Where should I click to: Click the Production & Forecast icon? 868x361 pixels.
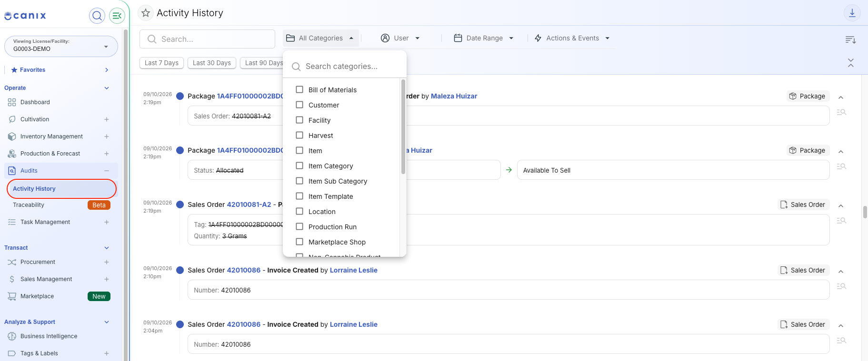pyautogui.click(x=12, y=154)
